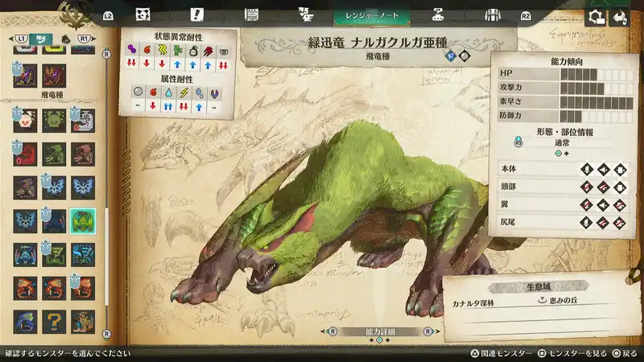Select the red bleed claw status icon
The width and height of the screenshot is (644, 362).
pos(208,51)
